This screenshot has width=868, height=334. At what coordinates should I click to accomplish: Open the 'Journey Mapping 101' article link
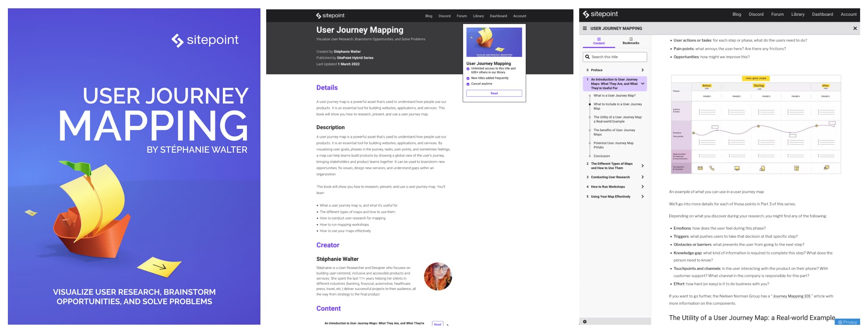pos(791,296)
